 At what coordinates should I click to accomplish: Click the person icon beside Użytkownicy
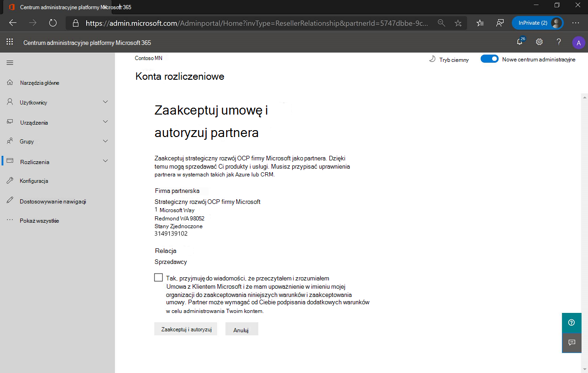tap(10, 102)
